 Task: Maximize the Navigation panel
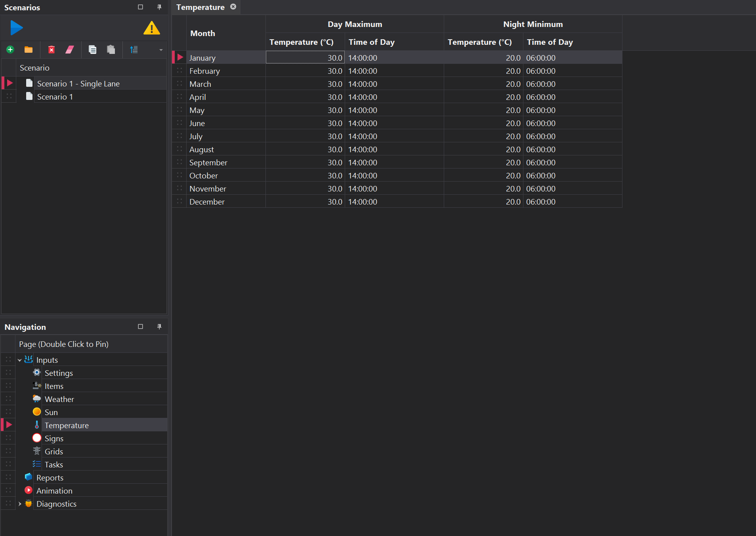pos(140,327)
